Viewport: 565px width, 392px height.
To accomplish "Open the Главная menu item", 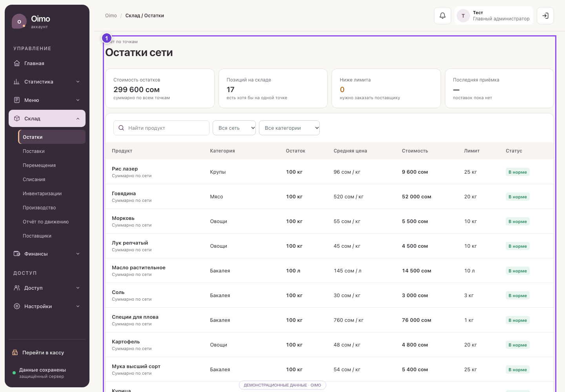I will point(47,63).
